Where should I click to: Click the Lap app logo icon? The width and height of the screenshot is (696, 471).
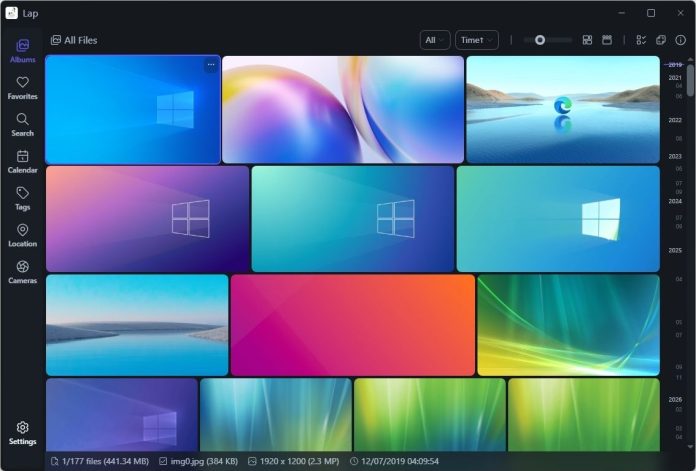point(12,13)
